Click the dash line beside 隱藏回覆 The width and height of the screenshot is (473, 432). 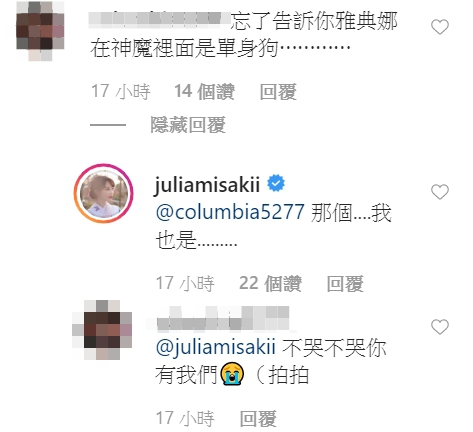[108, 125]
